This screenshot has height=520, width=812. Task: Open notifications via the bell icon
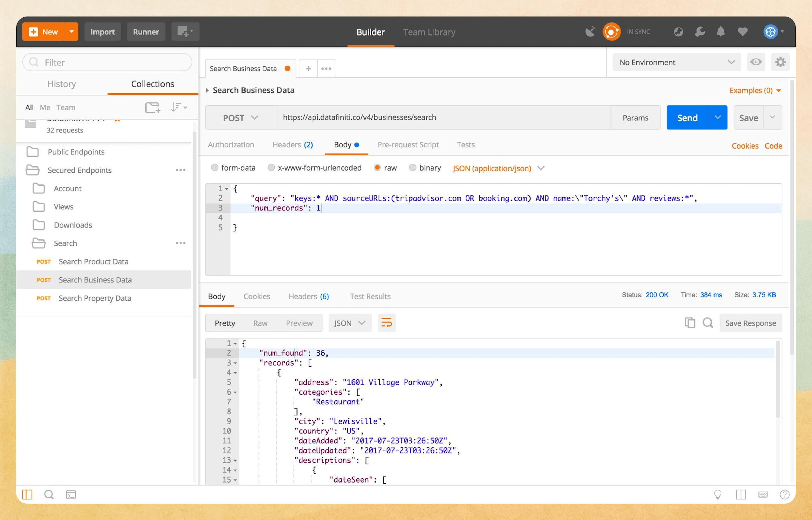coord(721,31)
